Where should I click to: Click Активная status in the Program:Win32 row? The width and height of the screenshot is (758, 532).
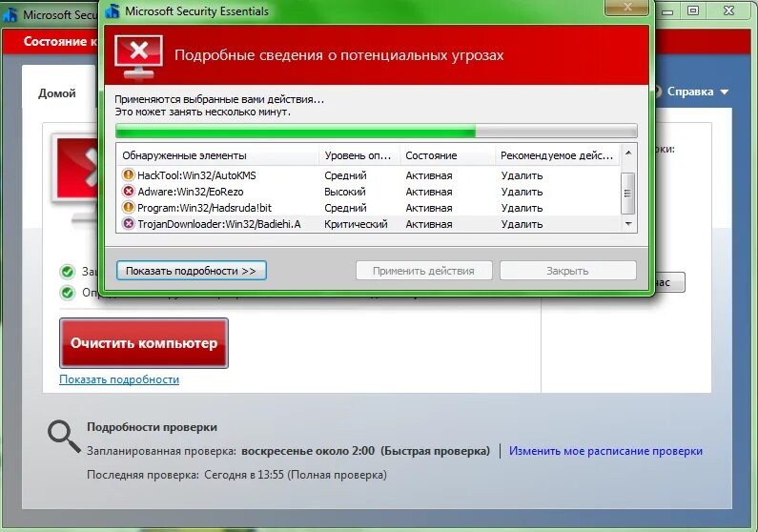(429, 208)
